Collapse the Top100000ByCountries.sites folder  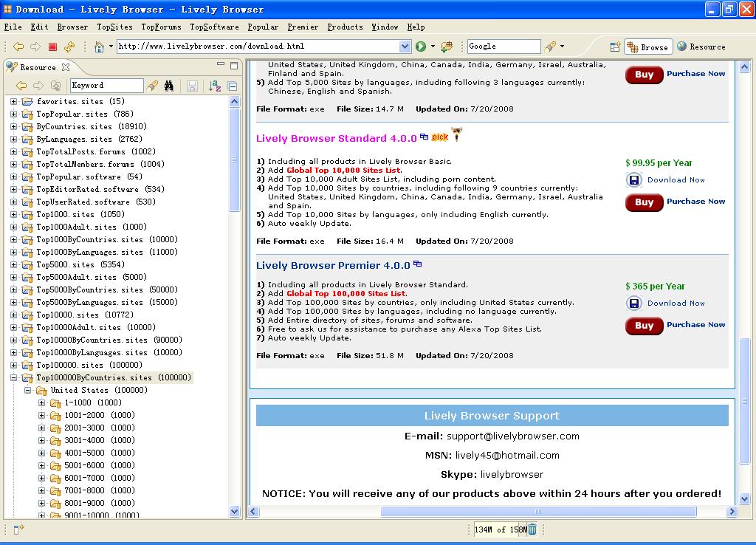[13, 377]
